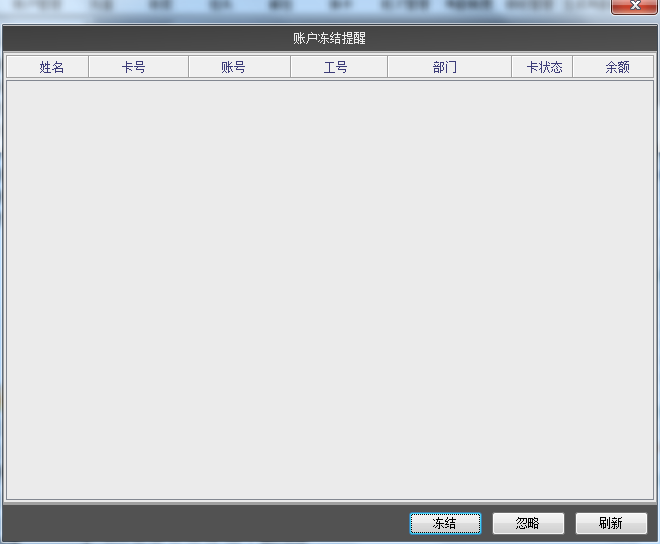The image size is (660, 544).
Task: Click the 账号 column header
Action: click(233, 67)
